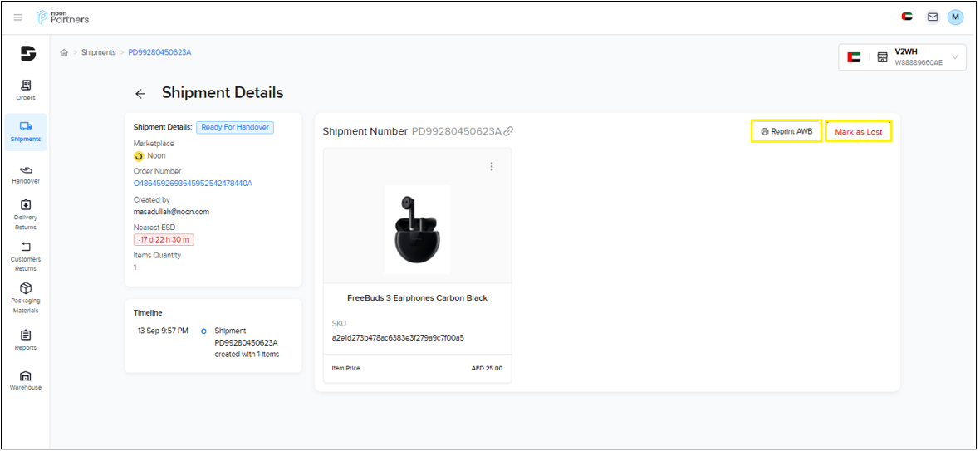The image size is (980, 451).
Task: Open Orders in the sidebar
Action: 26,90
